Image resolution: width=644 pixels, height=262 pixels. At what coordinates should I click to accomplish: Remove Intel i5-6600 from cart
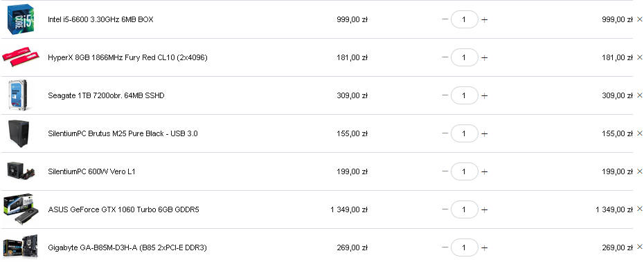point(639,19)
